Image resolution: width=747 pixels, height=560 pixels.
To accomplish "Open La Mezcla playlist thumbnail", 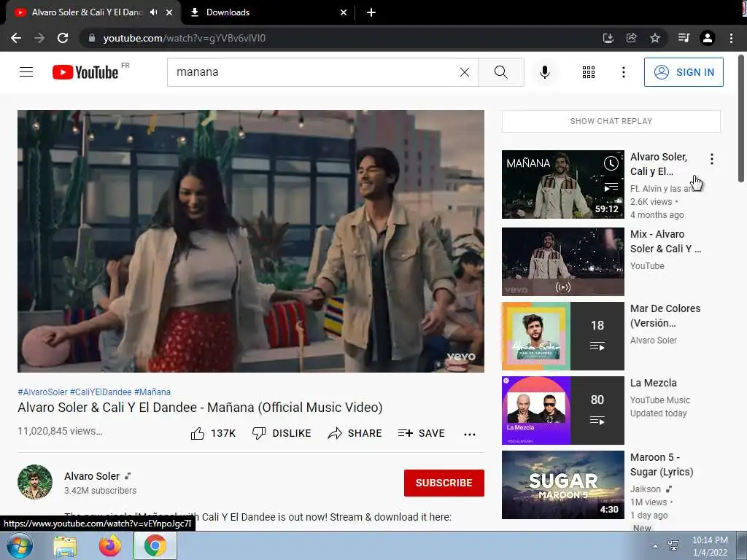I will pos(563,411).
